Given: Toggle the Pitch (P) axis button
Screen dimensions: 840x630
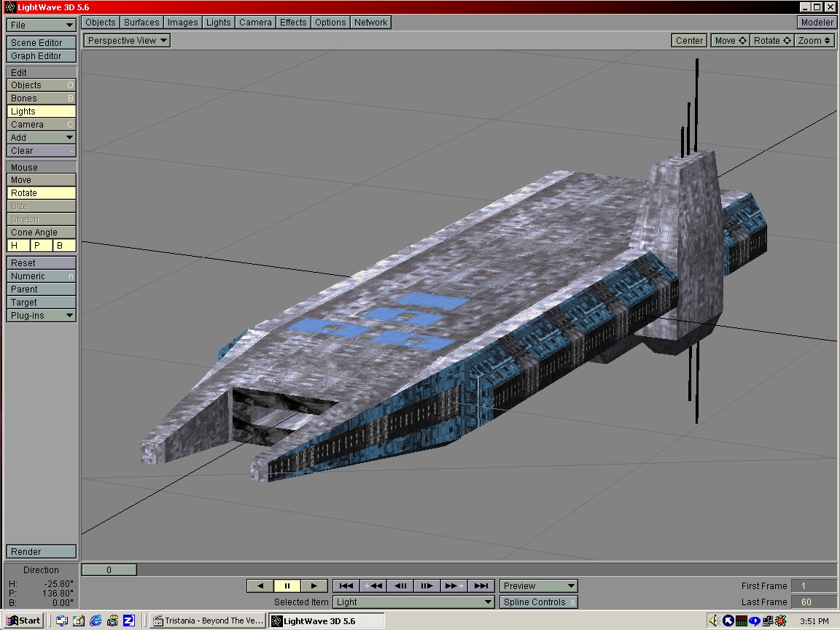Looking at the screenshot, I should point(41,246).
